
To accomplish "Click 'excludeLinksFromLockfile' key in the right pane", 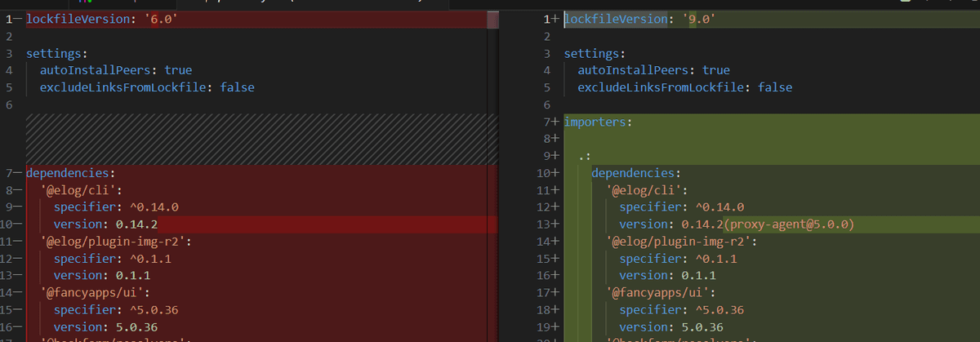I will click(664, 87).
